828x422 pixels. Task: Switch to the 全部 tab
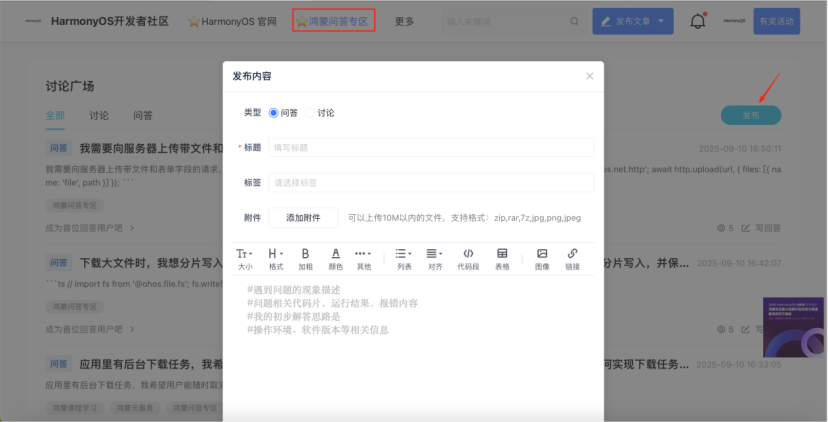[x=55, y=116]
